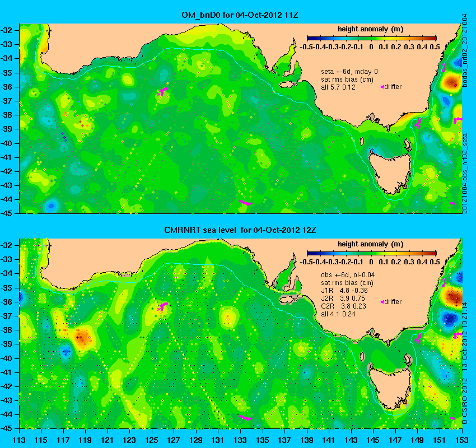
Task: Click latitude label -45 in OM_bnD0 panel
Action: [x=6, y=214]
